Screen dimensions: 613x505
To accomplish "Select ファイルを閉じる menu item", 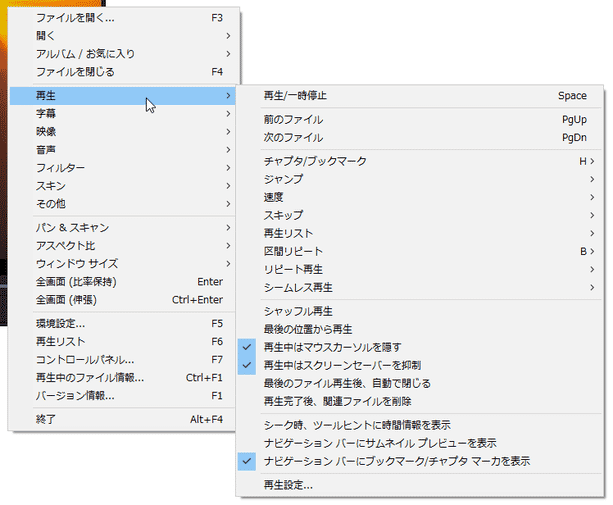I will (x=74, y=72).
